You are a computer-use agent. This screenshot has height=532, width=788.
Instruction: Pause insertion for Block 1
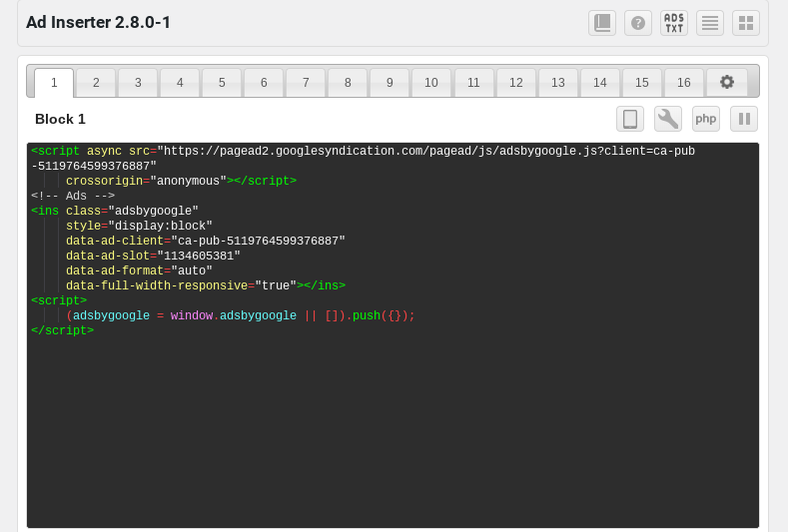tap(744, 119)
